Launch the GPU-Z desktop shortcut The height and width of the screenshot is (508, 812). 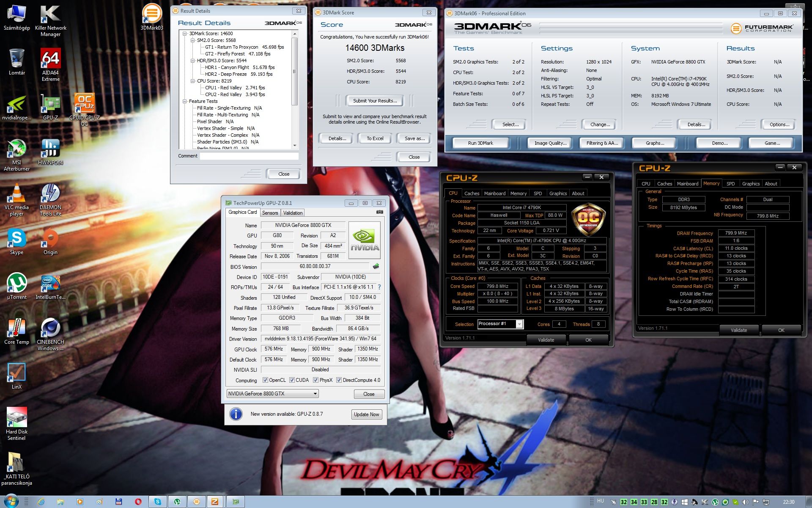[50, 108]
